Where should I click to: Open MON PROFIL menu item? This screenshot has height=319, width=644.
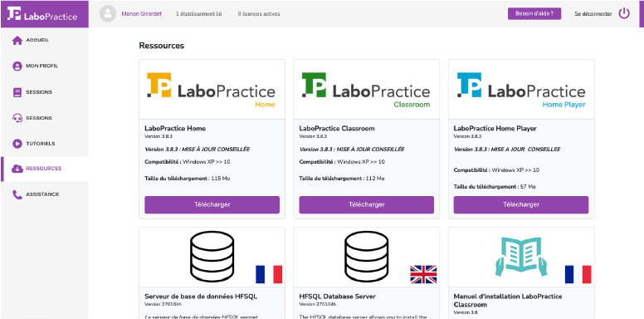pyautogui.click(x=41, y=66)
